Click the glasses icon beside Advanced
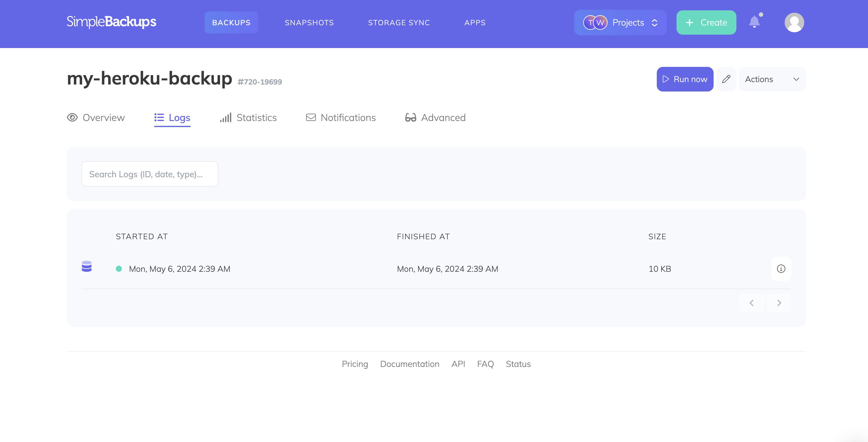 tap(410, 118)
